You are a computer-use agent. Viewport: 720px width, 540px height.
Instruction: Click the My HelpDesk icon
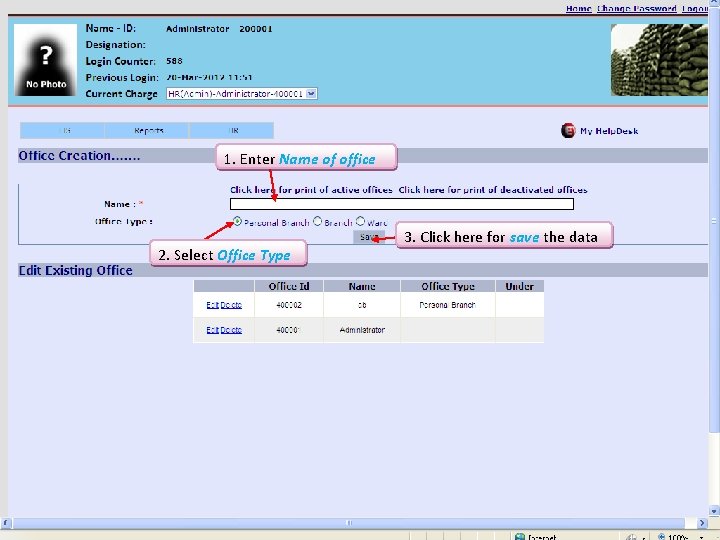(x=568, y=131)
